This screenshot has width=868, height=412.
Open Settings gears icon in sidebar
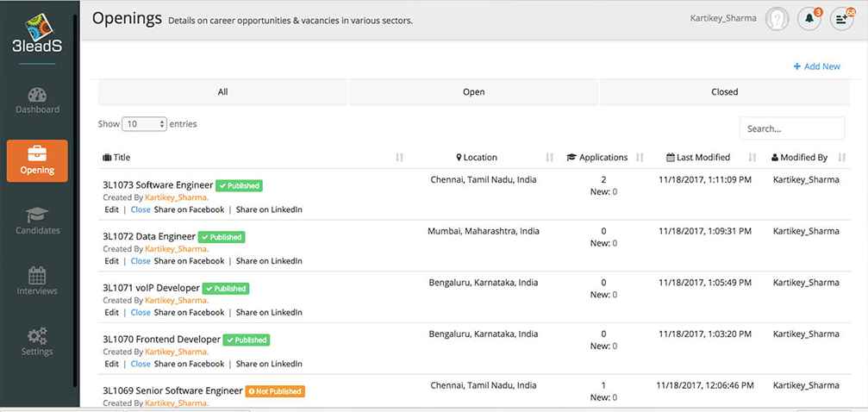tap(37, 336)
